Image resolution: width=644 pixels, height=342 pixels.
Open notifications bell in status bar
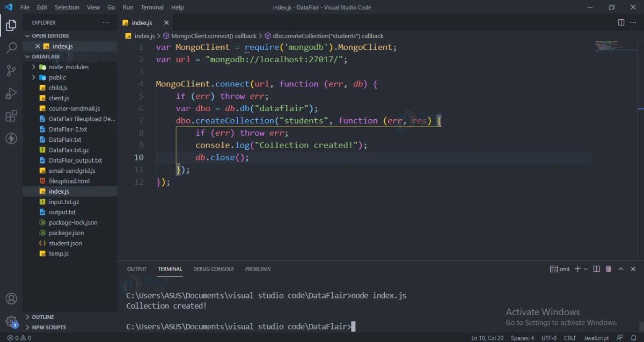click(634, 338)
